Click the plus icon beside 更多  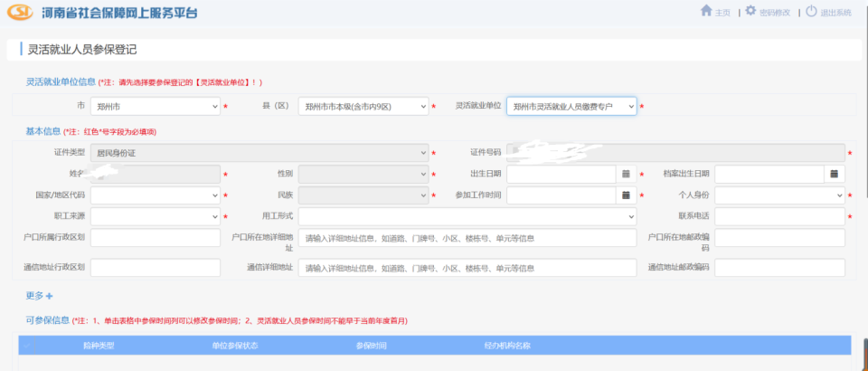(x=49, y=296)
